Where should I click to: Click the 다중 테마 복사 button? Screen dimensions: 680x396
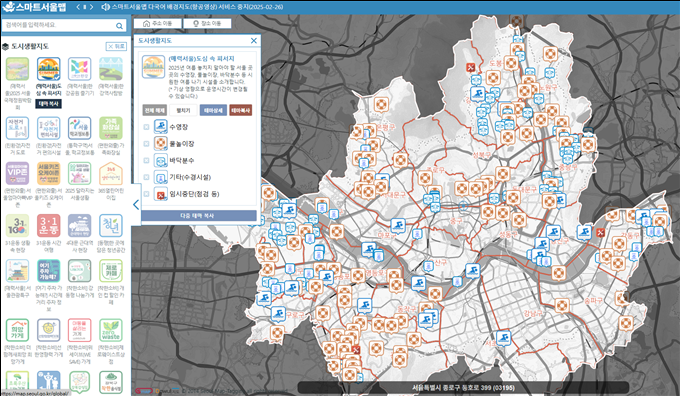point(197,216)
